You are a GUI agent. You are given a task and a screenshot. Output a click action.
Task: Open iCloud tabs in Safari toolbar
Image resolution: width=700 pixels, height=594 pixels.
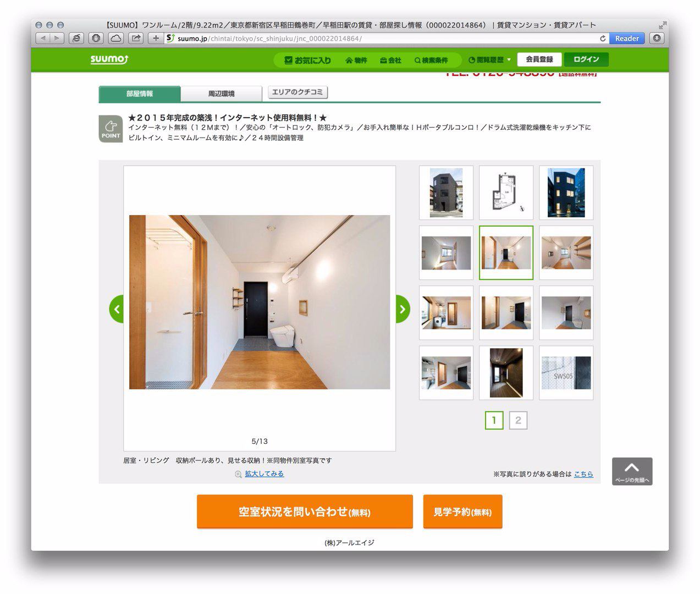click(115, 38)
